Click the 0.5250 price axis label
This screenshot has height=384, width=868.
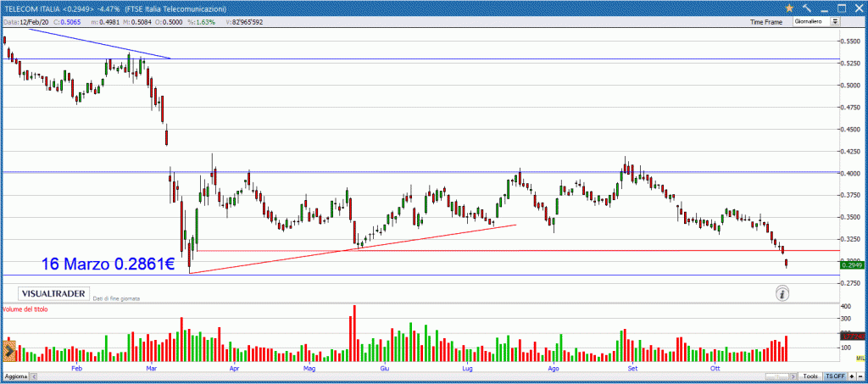coord(851,64)
